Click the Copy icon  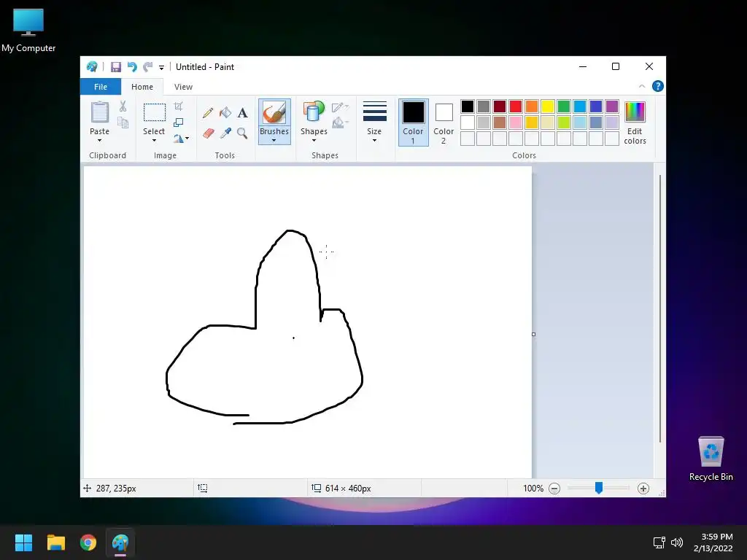[123, 122]
